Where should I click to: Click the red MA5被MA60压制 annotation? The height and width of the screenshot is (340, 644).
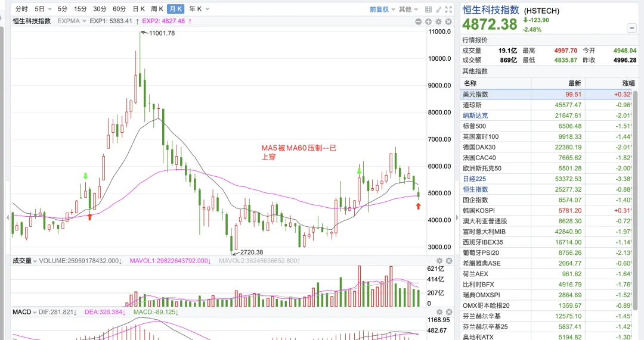coord(299,152)
